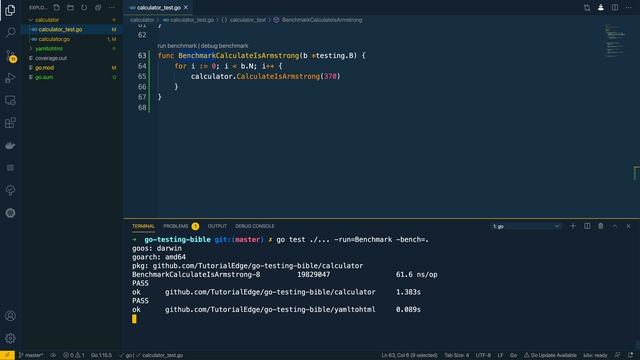
Task: Open changes compare icon in editor toolbar
Action: (587, 7)
